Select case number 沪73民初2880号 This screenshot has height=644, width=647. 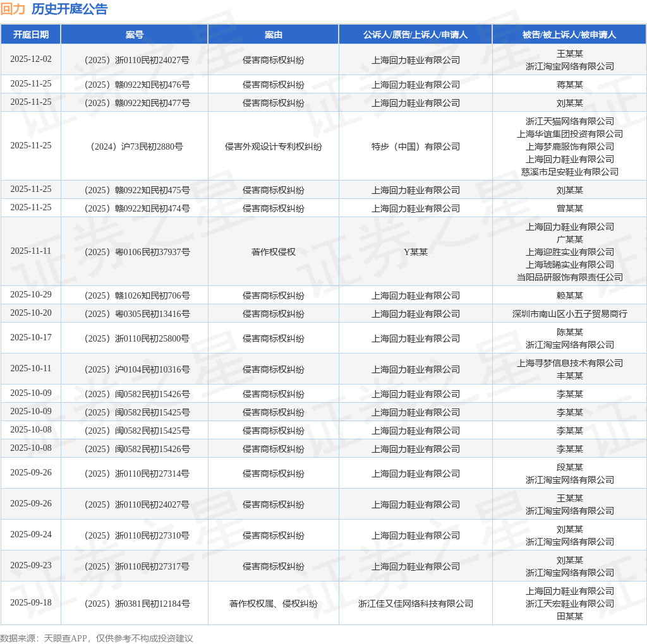[x=137, y=146]
